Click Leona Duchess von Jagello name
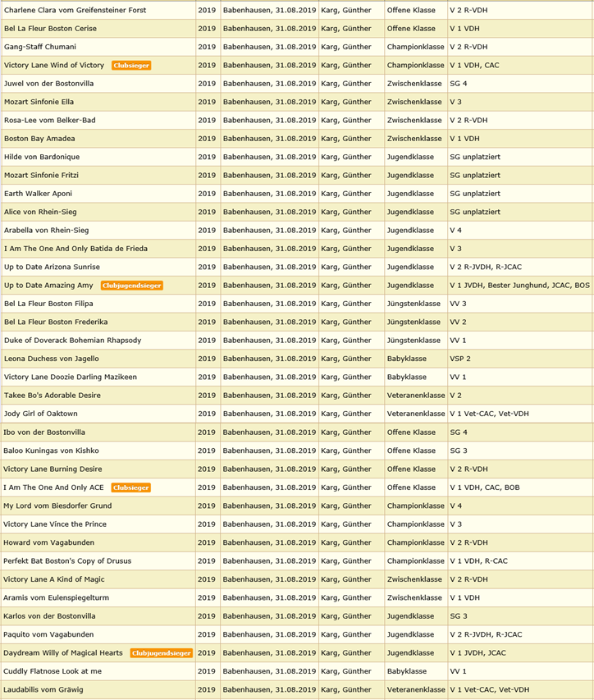Image resolution: width=594 pixels, height=700 pixels. pos(52,358)
